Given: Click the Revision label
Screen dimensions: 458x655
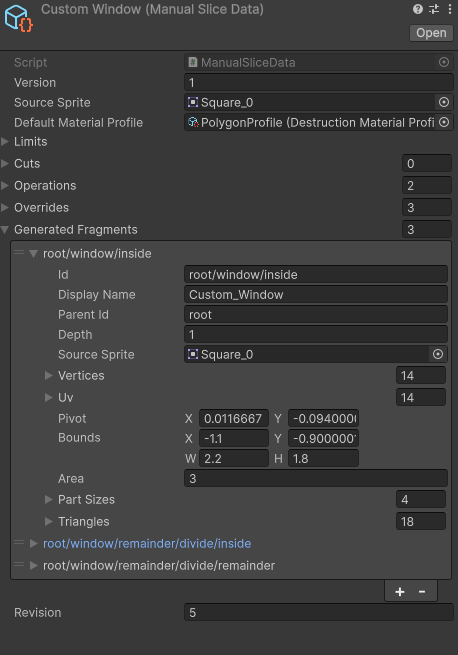Looking at the screenshot, I should [x=38, y=612].
